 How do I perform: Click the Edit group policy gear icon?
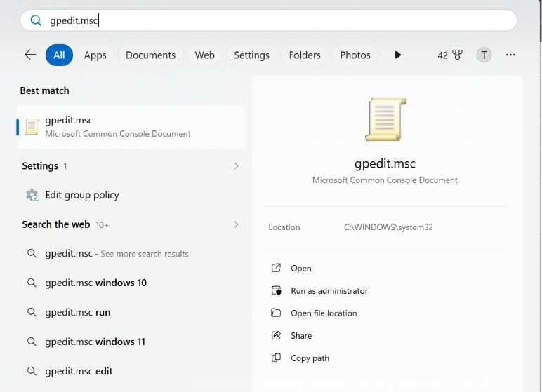point(32,195)
